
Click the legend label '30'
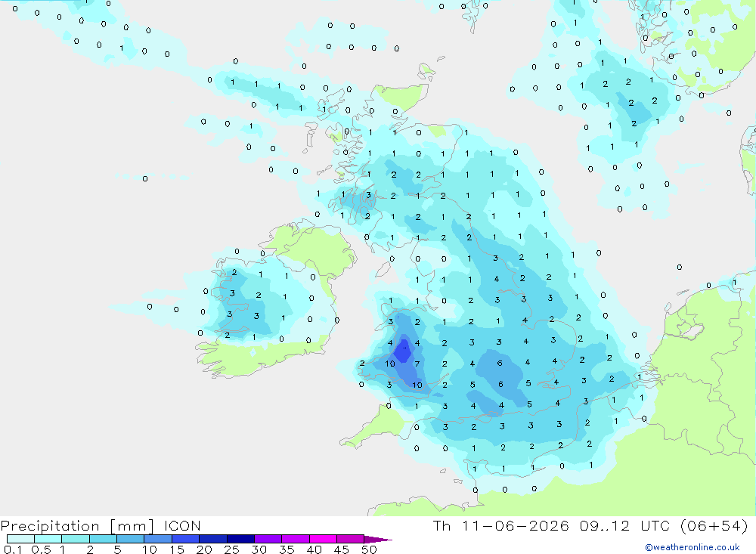click(x=259, y=549)
